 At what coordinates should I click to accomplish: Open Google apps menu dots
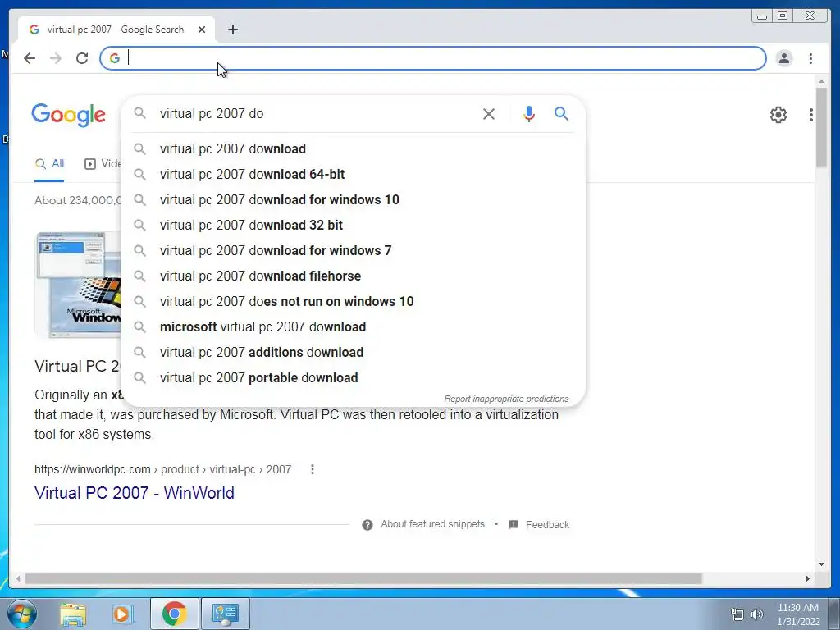pyautogui.click(x=811, y=115)
